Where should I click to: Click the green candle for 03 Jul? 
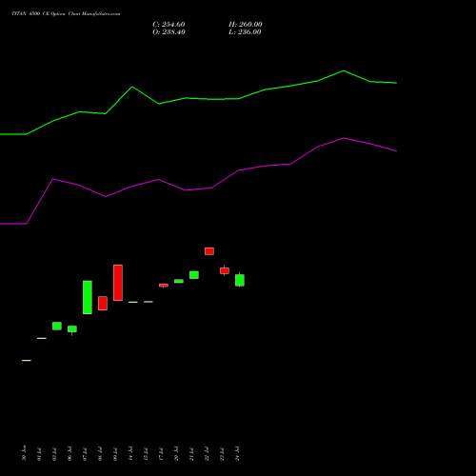pos(57,327)
